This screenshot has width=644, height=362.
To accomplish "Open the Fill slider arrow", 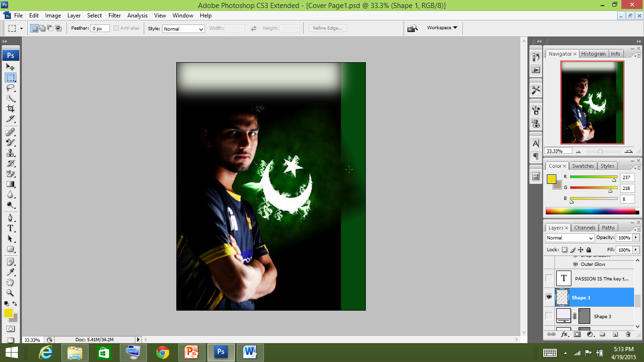I will pyautogui.click(x=636, y=250).
